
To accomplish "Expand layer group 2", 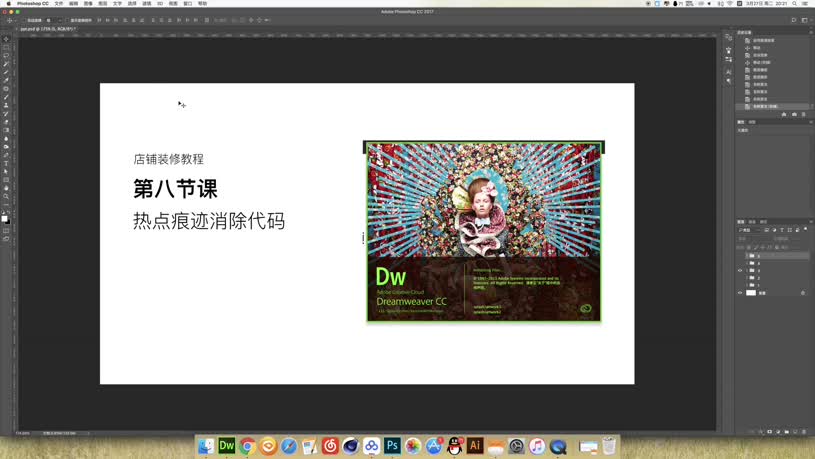I will [747, 278].
